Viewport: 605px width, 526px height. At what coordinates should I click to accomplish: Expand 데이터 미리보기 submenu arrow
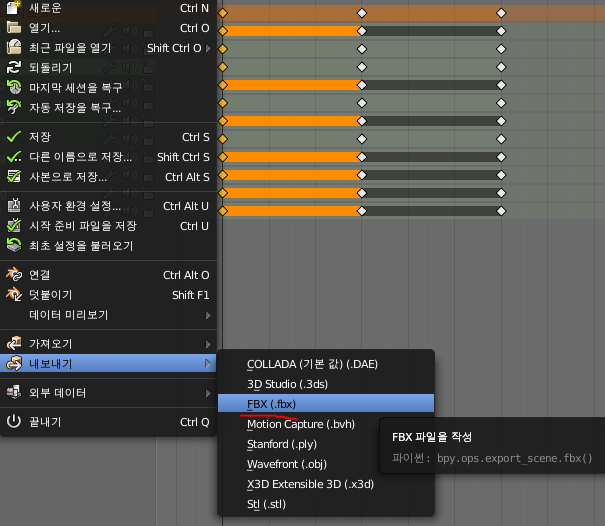(208, 315)
